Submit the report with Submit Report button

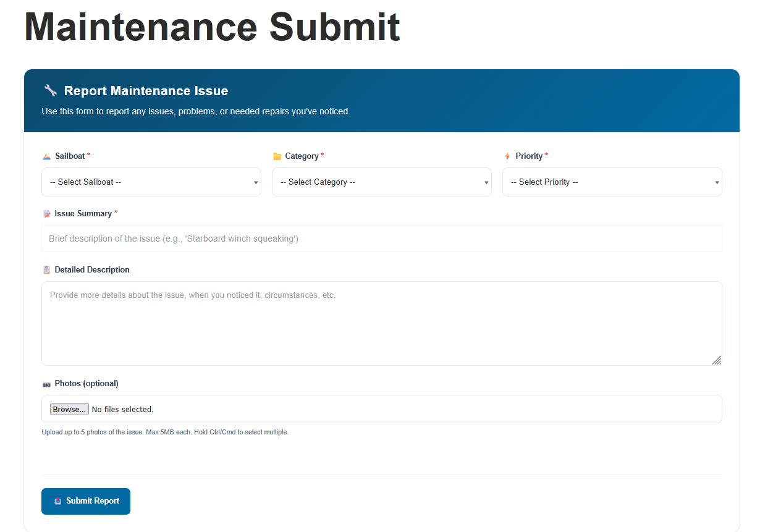86,501
